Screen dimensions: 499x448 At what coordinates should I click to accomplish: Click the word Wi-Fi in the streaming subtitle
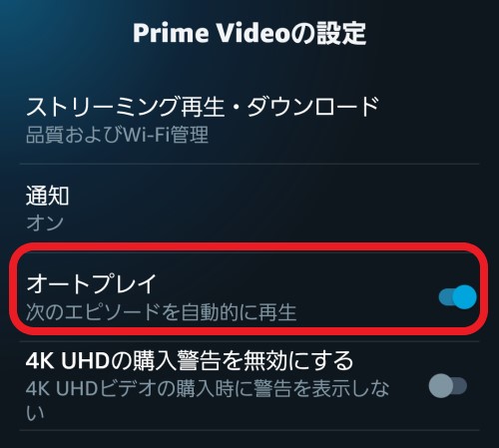[x=147, y=135]
